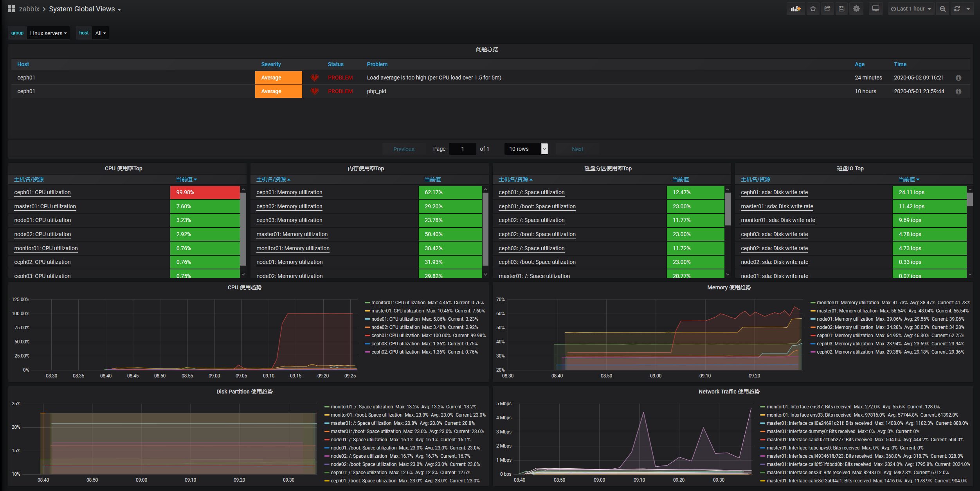Image resolution: width=980 pixels, height=491 pixels.
Task: Click zoom out time range magnifier
Action: pyautogui.click(x=943, y=9)
